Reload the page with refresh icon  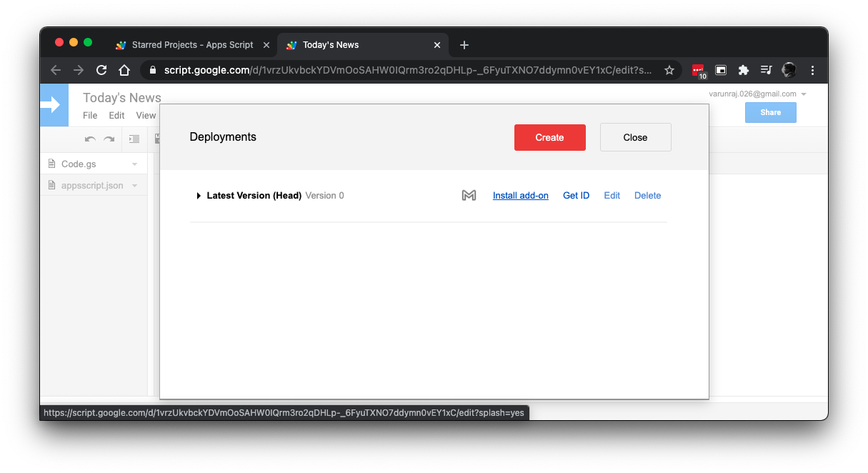click(x=101, y=70)
